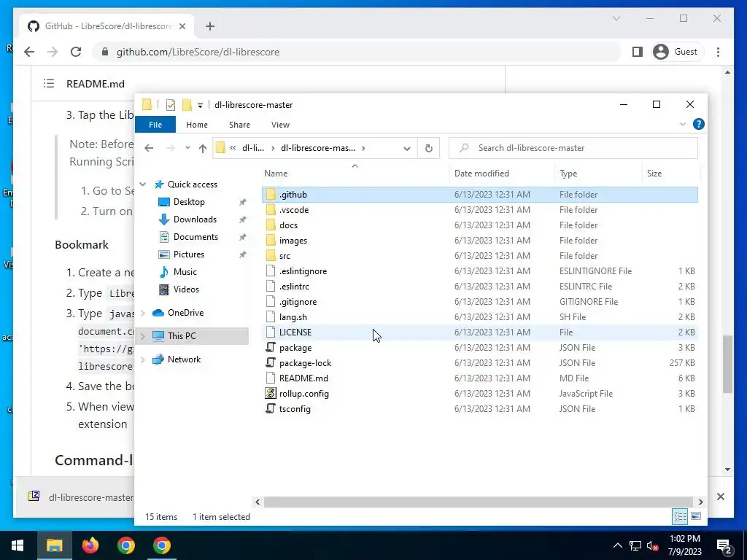The width and height of the screenshot is (747, 560).
Task: Click the Chrome address bar URL
Action: (198, 52)
